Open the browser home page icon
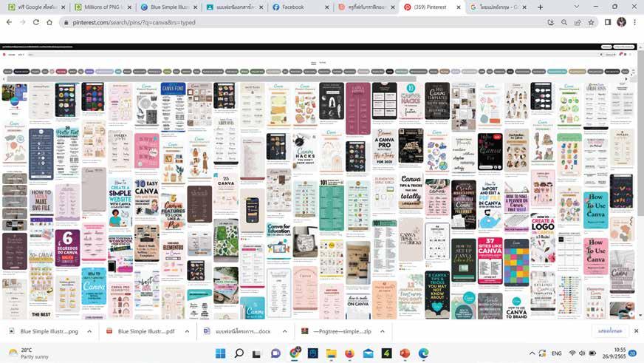 coord(49,22)
